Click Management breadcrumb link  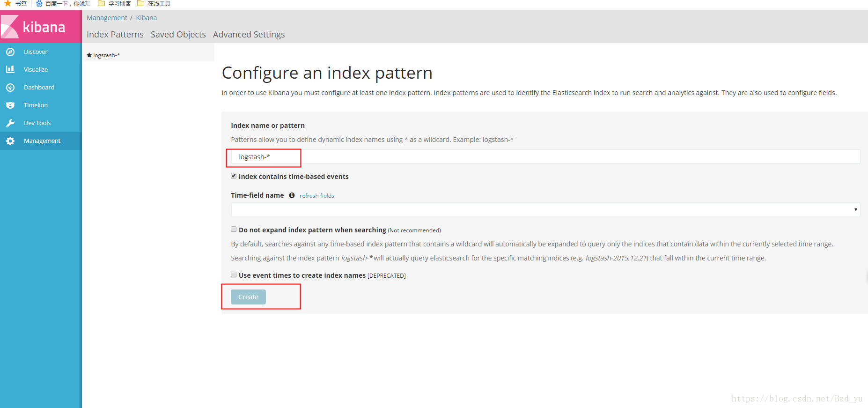(107, 18)
